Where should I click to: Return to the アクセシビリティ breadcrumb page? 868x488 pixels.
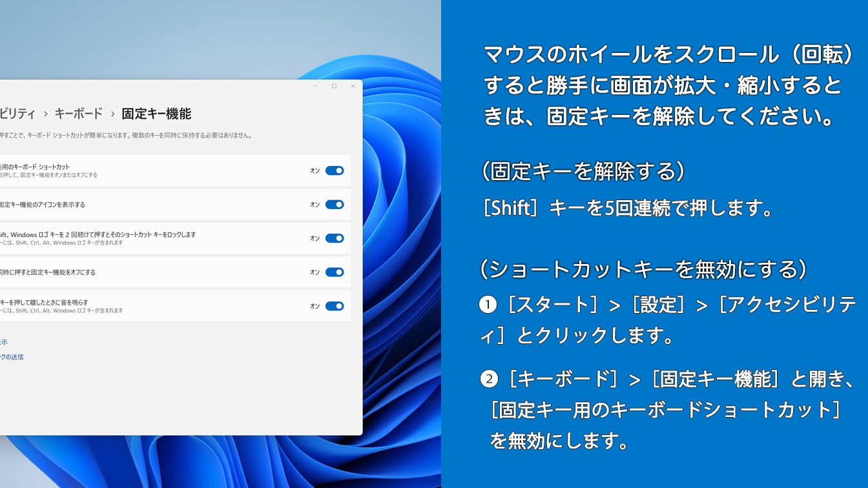[17, 114]
